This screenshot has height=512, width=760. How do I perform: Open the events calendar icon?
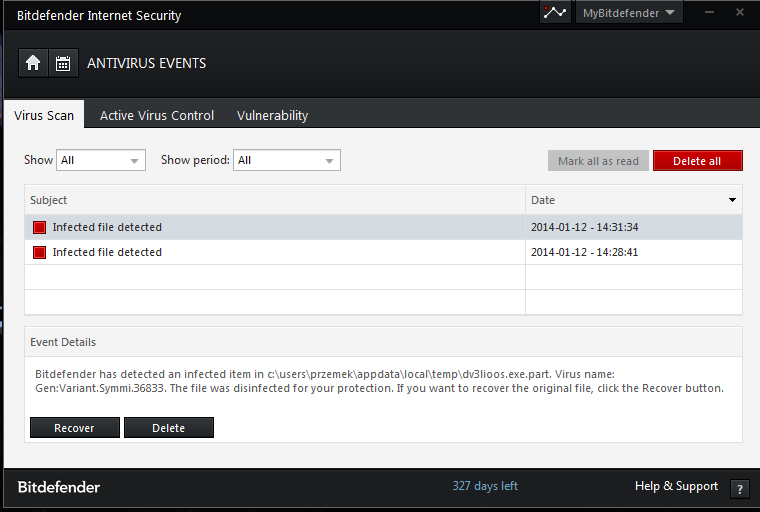[63, 63]
